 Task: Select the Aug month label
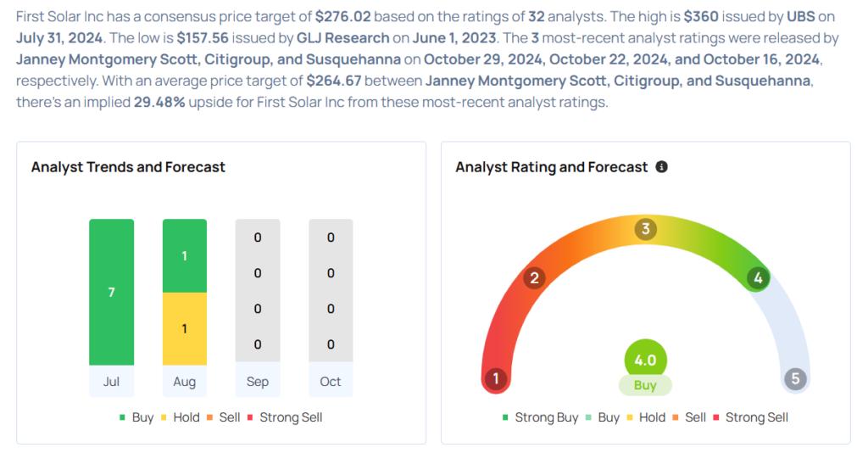point(184,382)
